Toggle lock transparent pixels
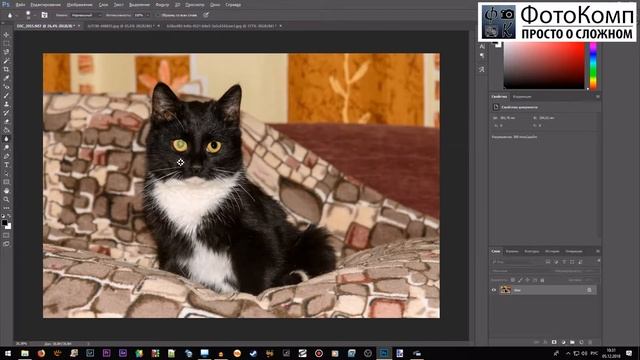The image size is (640, 360). coord(513,280)
